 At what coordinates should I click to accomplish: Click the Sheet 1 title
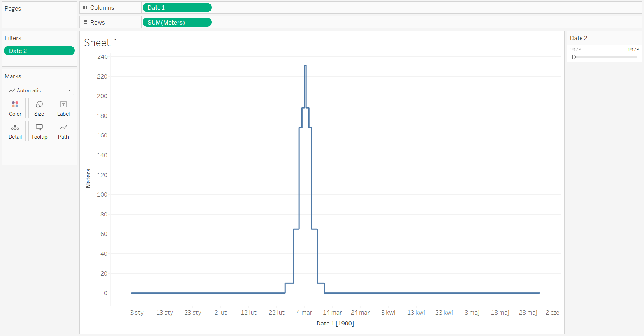point(101,42)
